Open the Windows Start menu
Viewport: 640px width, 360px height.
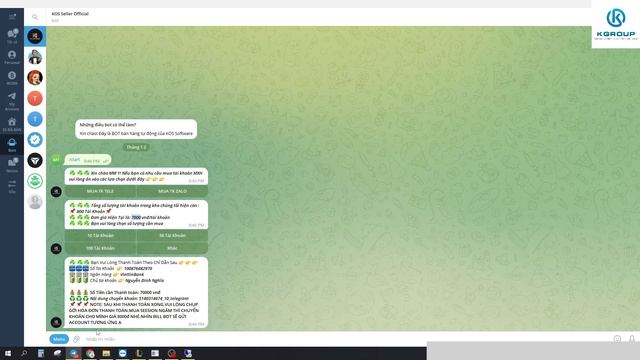pos(8,353)
